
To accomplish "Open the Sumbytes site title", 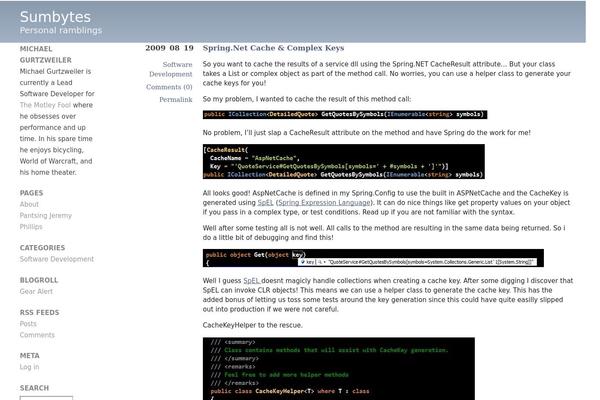I will [55, 17].
